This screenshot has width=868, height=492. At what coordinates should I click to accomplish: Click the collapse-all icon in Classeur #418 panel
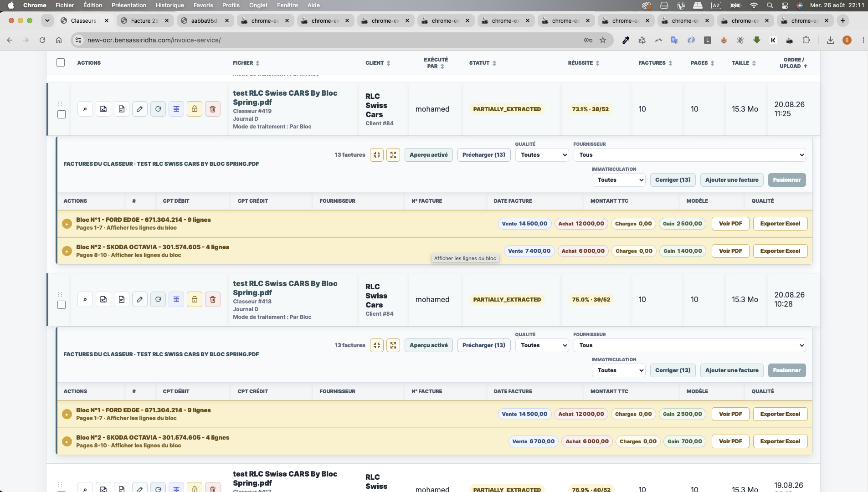pos(377,345)
